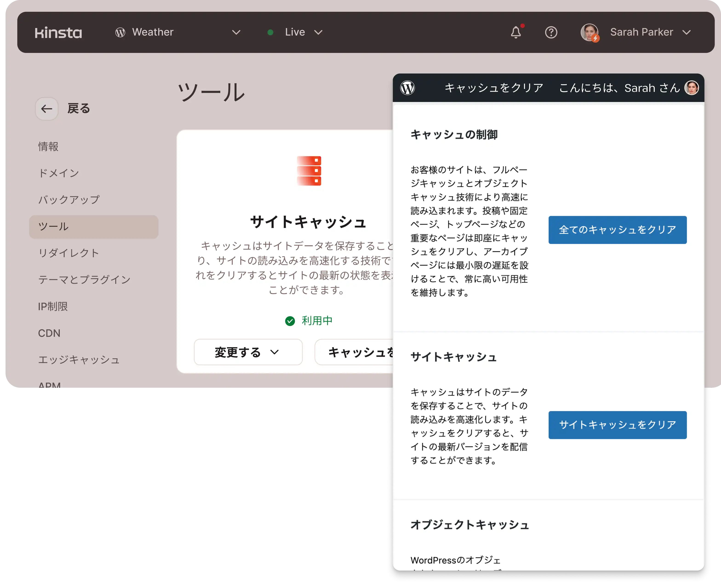721x588 pixels.
Task: Click the back arrow button
Action: [47, 109]
